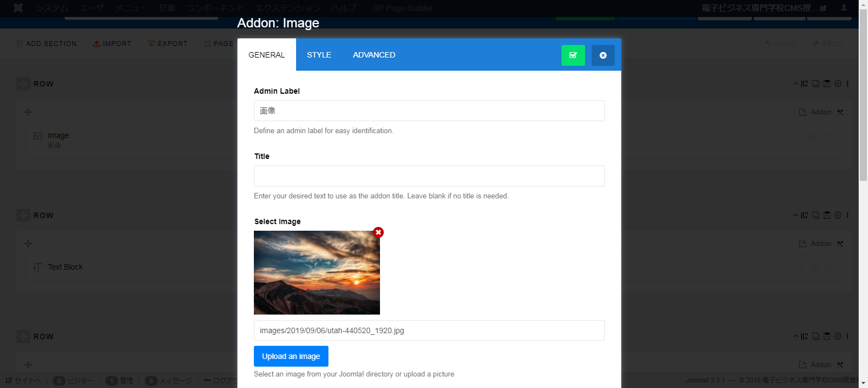This screenshot has width=868, height=388.
Task: Open column layout options for third ROW
Action: click(804, 336)
